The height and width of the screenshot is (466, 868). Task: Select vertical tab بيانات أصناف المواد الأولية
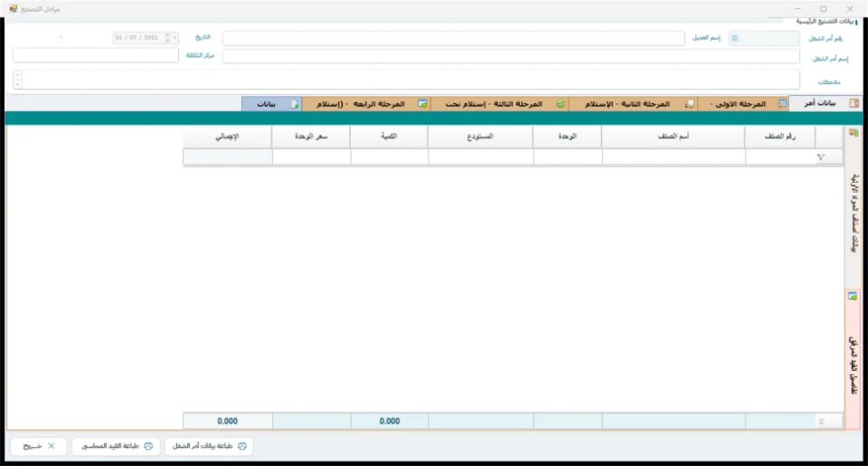(x=853, y=206)
